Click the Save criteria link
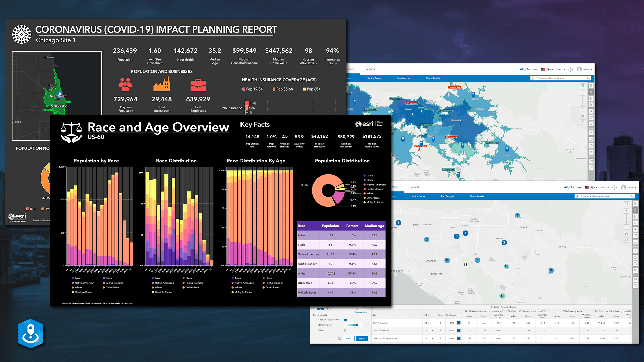This screenshot has width=644, height=362. click(361, 312)
